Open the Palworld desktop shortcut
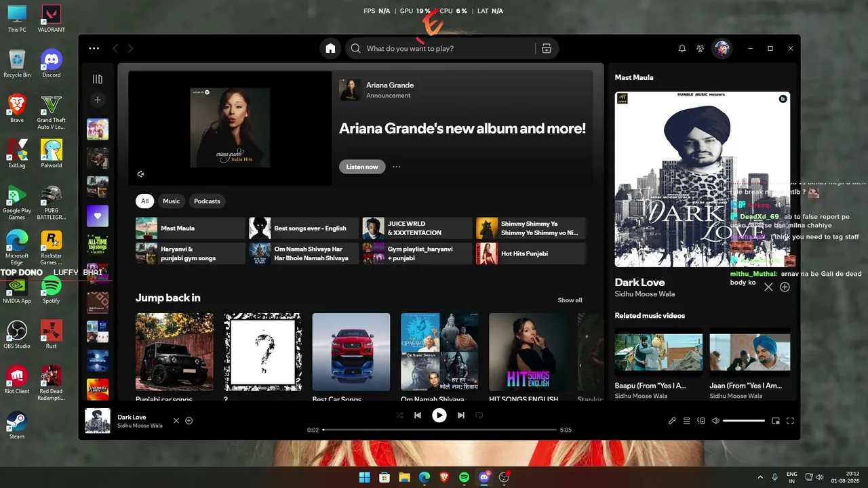Image resolution: width=868 pixels, height=488 pixels. tap(52, 153)
